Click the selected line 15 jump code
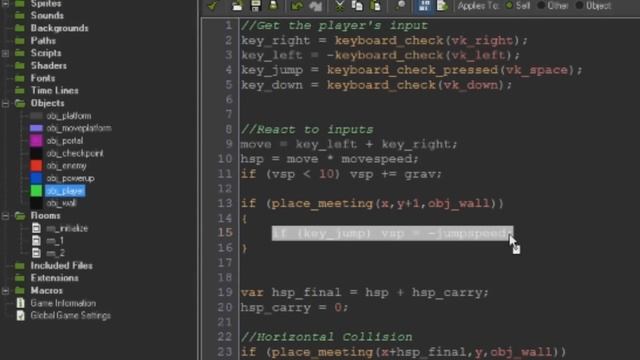The image size is (640, 360). point(392,233)
